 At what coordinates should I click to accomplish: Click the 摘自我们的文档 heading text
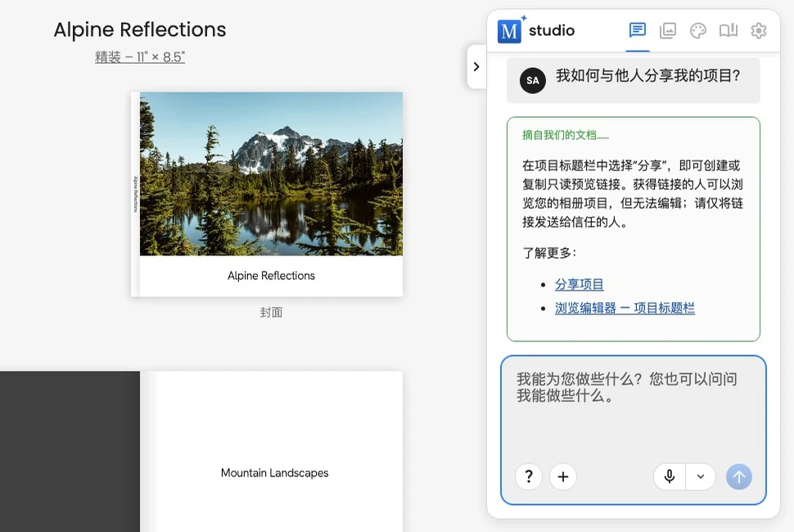pos(566,135)
